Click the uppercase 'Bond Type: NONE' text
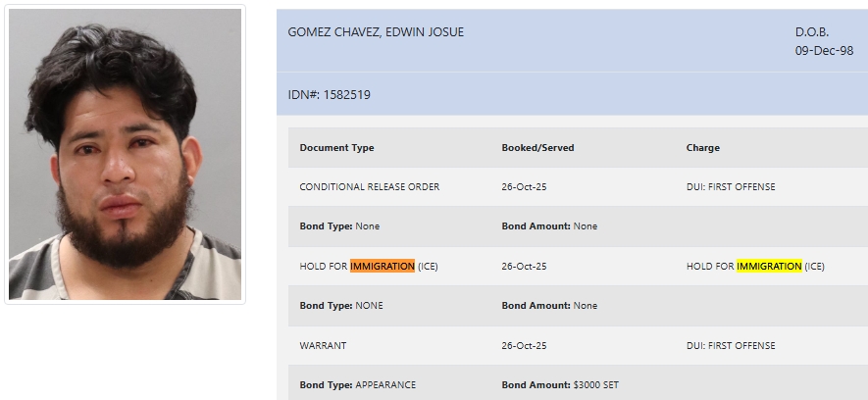Image resolution: width=868 pixels, height=400 pixels. point(341,306)
